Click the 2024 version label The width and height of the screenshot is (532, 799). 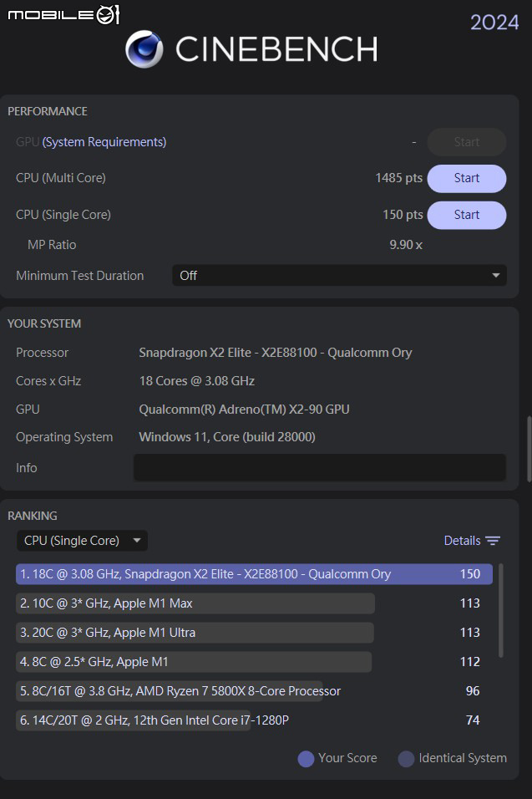point(494,23)
